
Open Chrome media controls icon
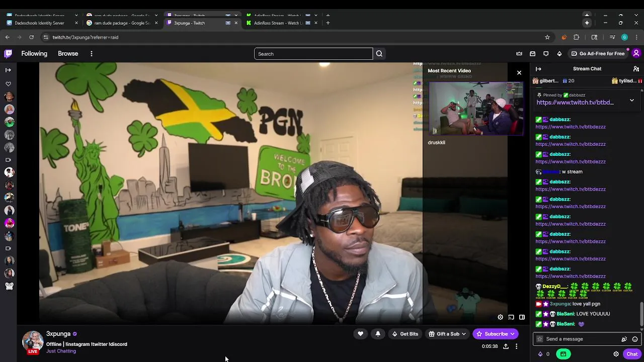(612, 37)
